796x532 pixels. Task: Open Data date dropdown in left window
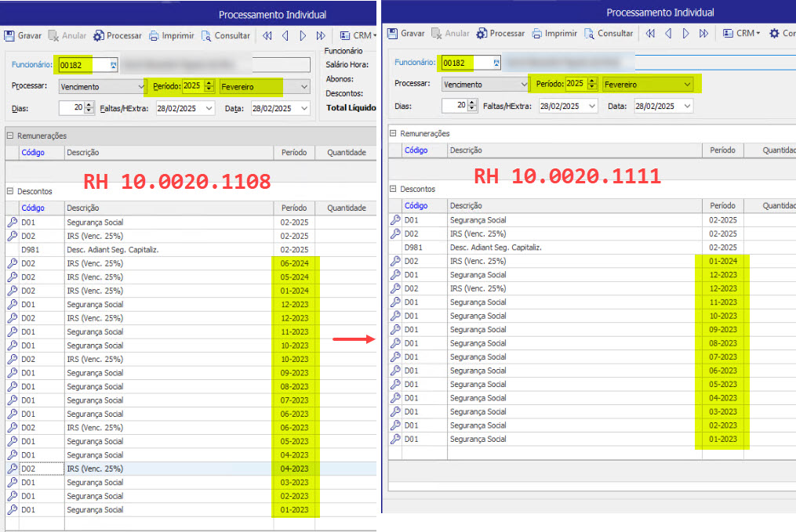[x=303, y=108]
